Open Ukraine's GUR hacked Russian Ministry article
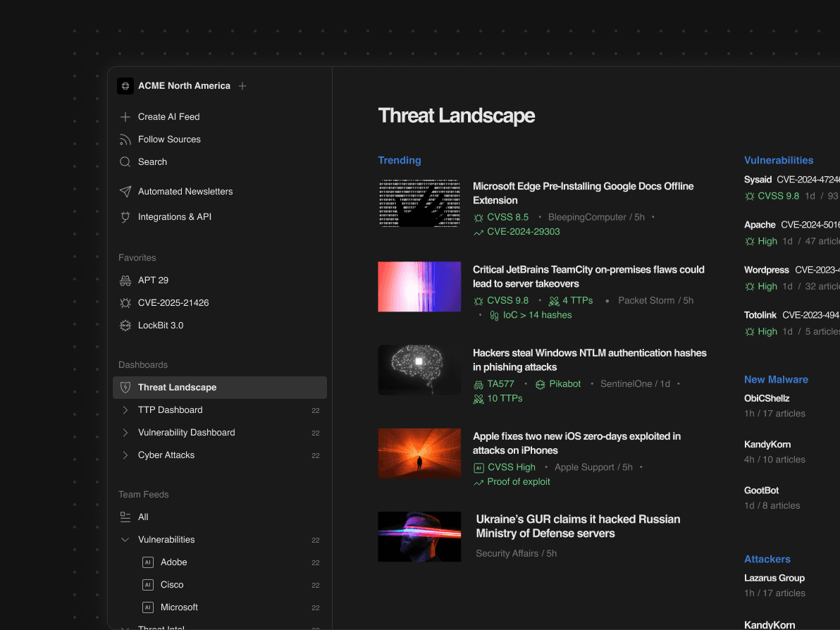840x630 pixels. click(578, 526)
